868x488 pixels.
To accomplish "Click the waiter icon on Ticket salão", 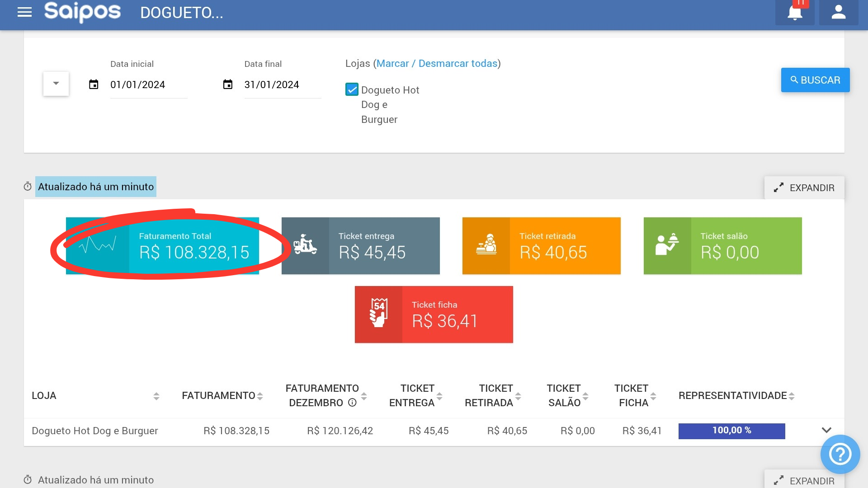I will coord(667,245).
